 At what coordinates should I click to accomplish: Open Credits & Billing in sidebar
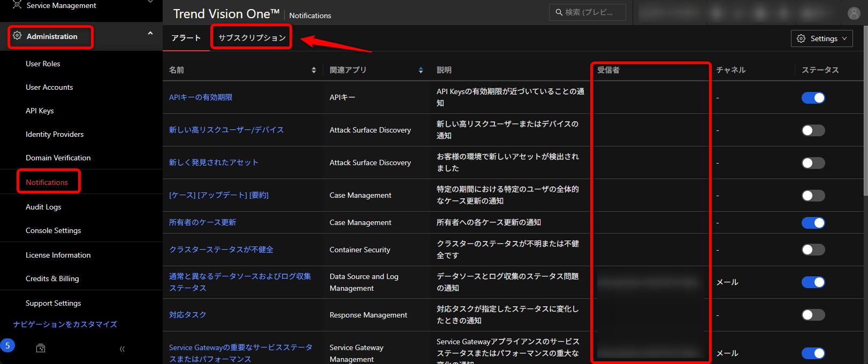click(x=52, y=278)
